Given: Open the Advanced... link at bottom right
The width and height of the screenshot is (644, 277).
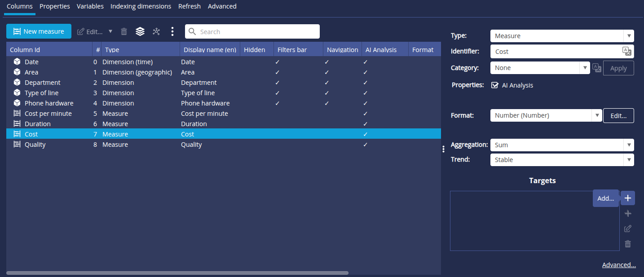Looking at the screenshot, I should [619, 265].
